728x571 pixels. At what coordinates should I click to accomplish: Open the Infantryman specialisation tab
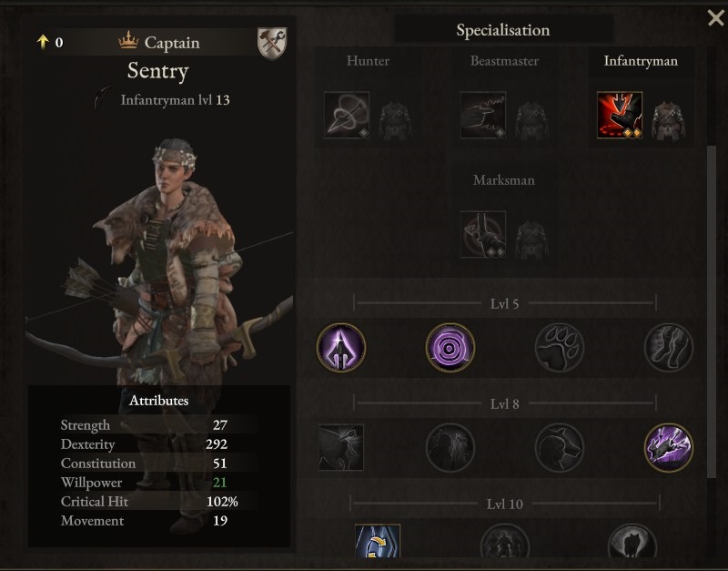(641, 61)
